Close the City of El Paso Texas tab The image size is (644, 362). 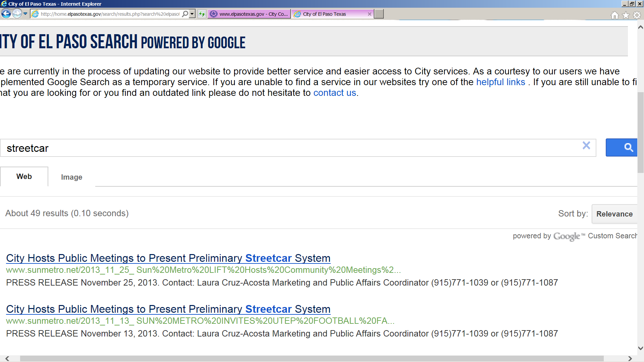point(369,14)
